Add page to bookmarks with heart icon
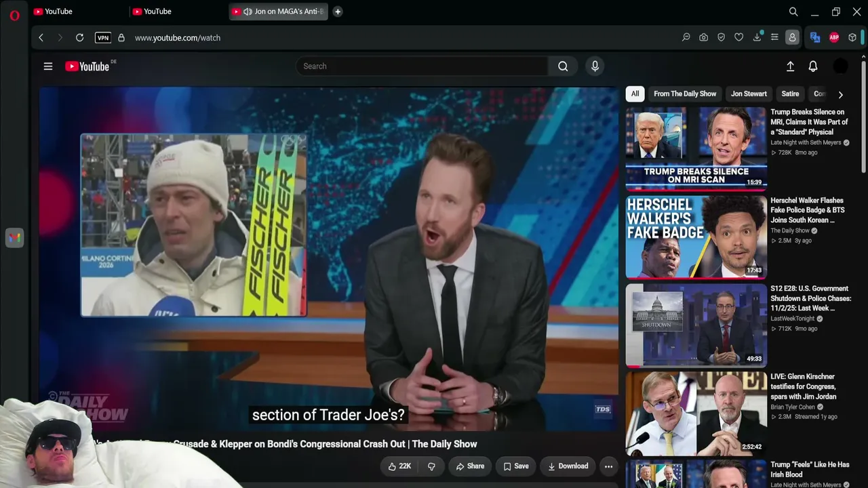This screenshot has width=868, height=488. (739, 38)
